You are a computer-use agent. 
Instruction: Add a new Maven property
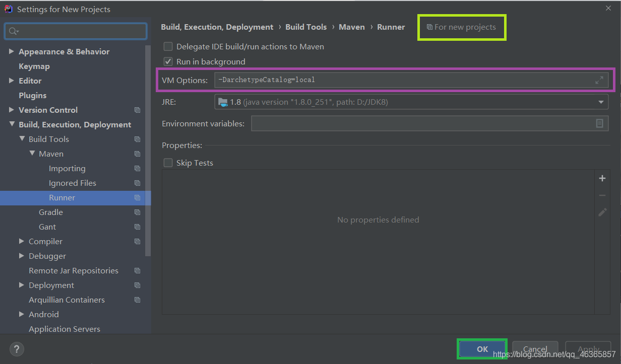(602, 178)
